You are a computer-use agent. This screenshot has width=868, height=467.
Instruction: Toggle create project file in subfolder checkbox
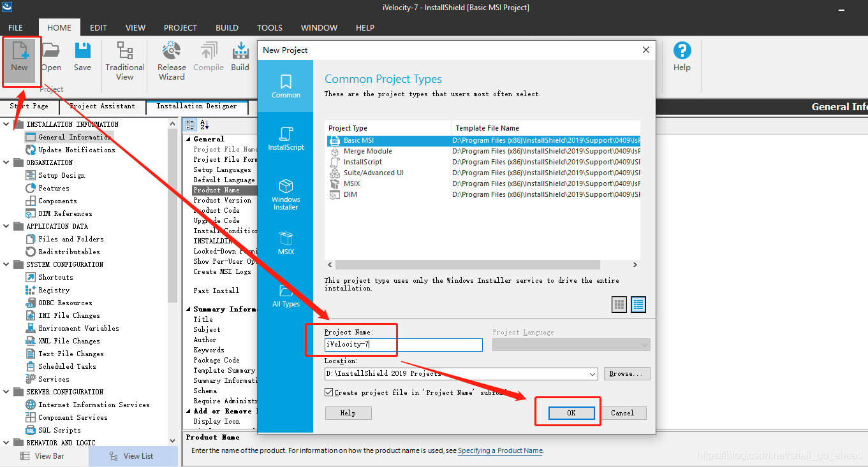[x=329, y=392]
